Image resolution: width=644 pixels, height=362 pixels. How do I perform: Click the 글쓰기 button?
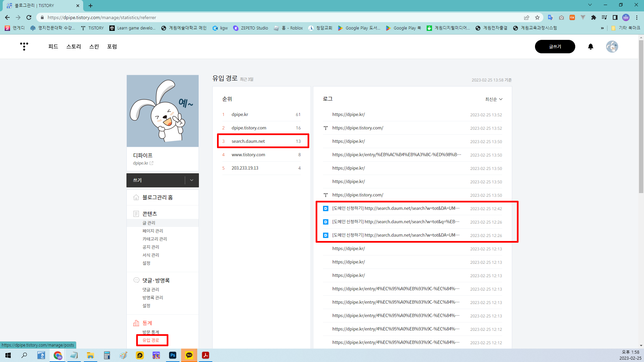pyautogui.click(x=555, y=47)
